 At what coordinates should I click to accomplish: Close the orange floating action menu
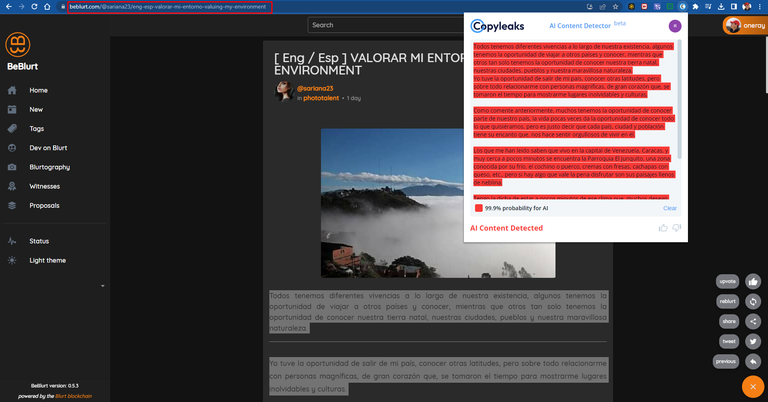pos(753,386)
